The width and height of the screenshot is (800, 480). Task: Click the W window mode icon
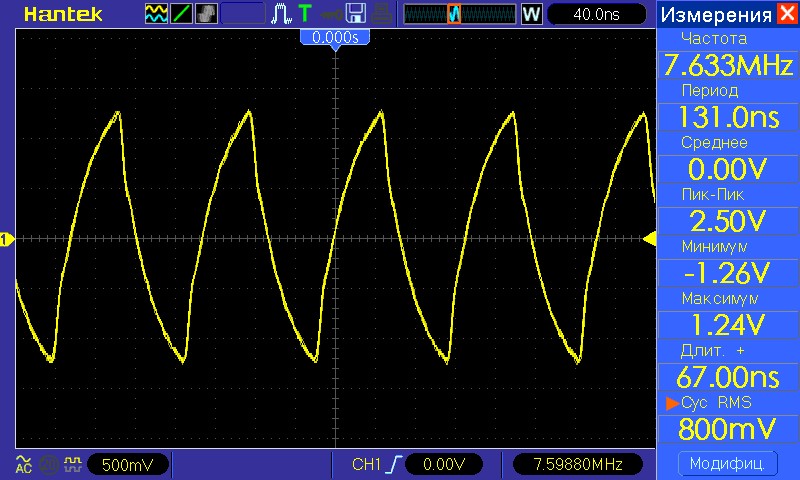[x=531, y=14]
